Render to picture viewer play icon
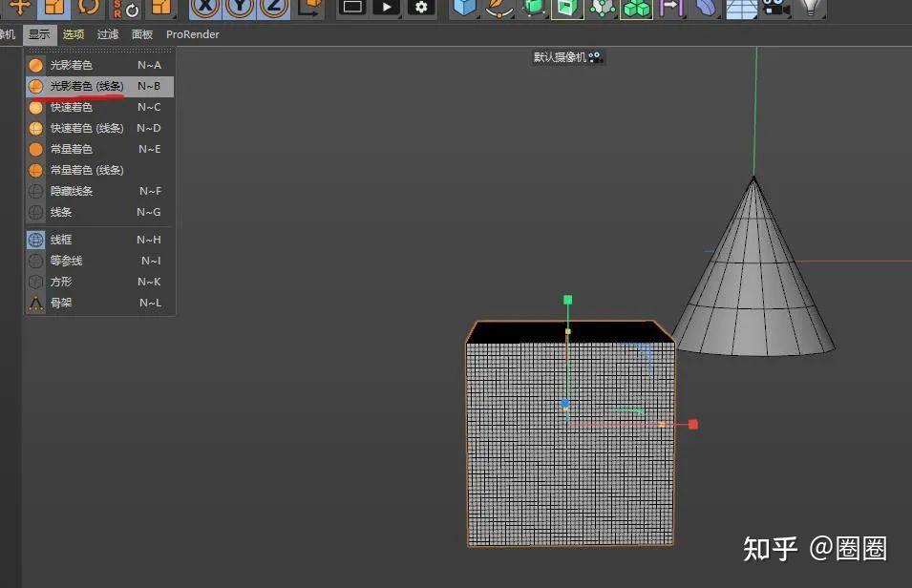Screen dimensions: 912x588 (x=387, y=9)
